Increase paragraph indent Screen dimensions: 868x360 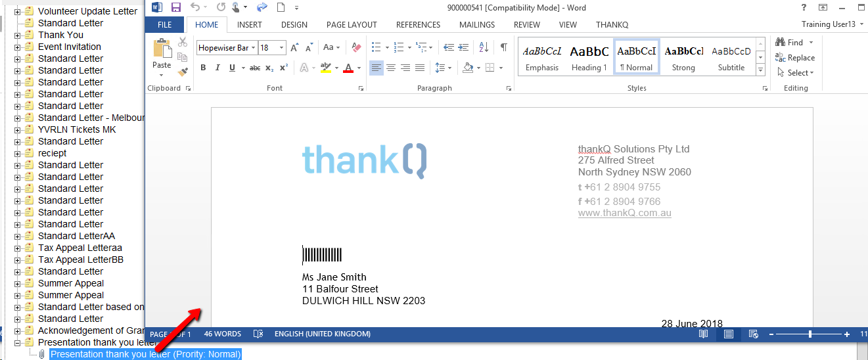[x=464, y=47]
